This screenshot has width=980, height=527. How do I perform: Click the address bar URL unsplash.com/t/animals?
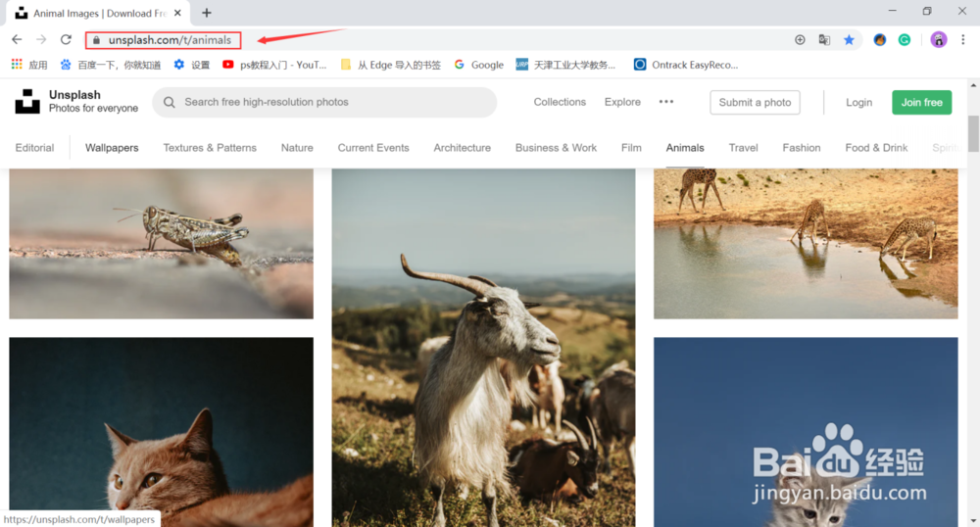[170, 40]
